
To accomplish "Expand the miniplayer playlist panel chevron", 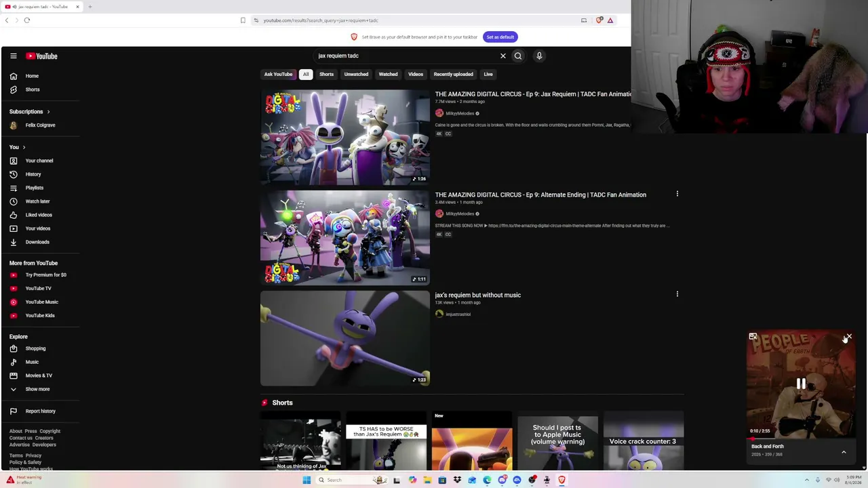I will click(x=844, y=452).
